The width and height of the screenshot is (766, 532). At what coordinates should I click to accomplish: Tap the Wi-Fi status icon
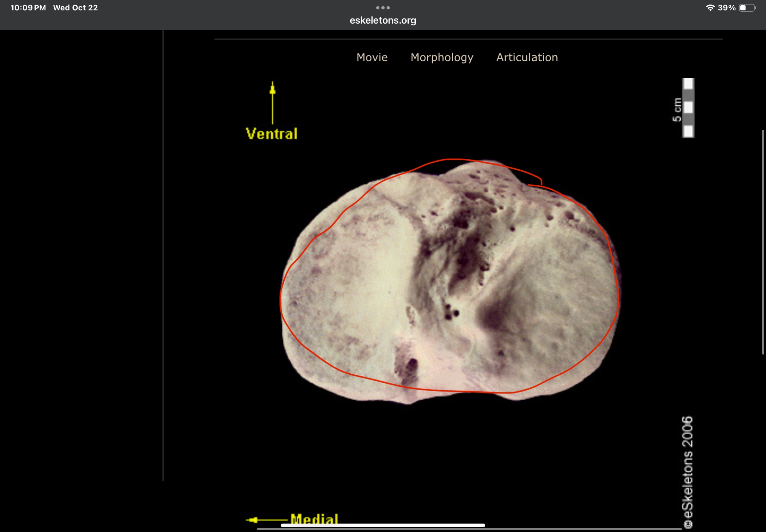click(x=710, y=8)
